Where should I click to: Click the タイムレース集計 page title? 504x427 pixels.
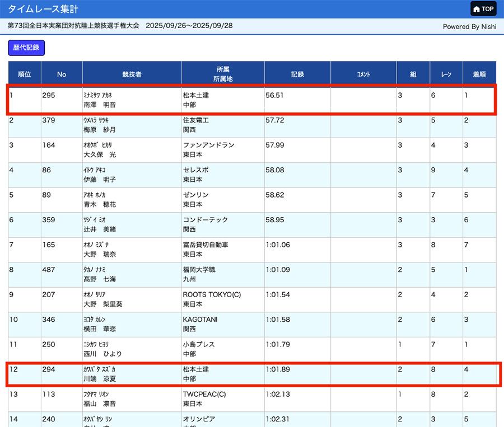click(43, 9)
